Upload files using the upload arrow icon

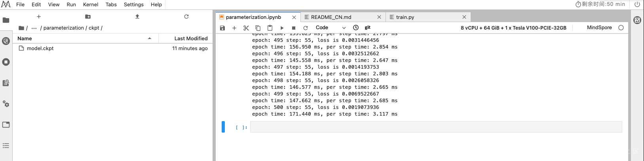[137, 17]
